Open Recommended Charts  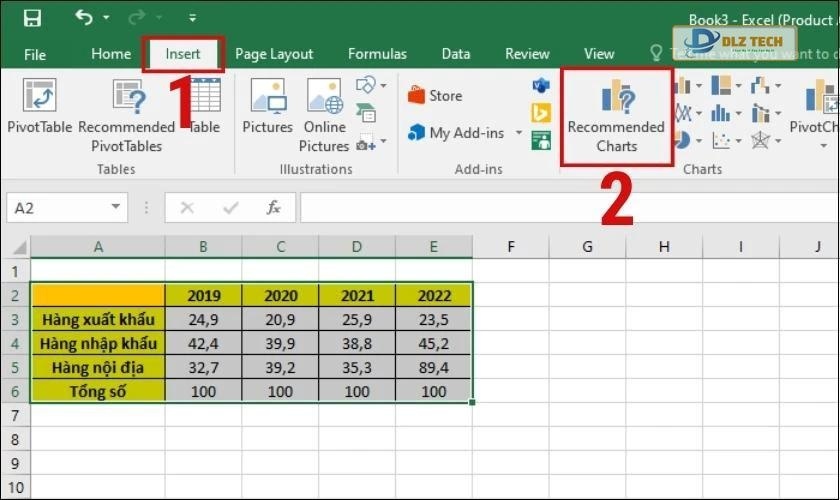[x=616, y=115]
